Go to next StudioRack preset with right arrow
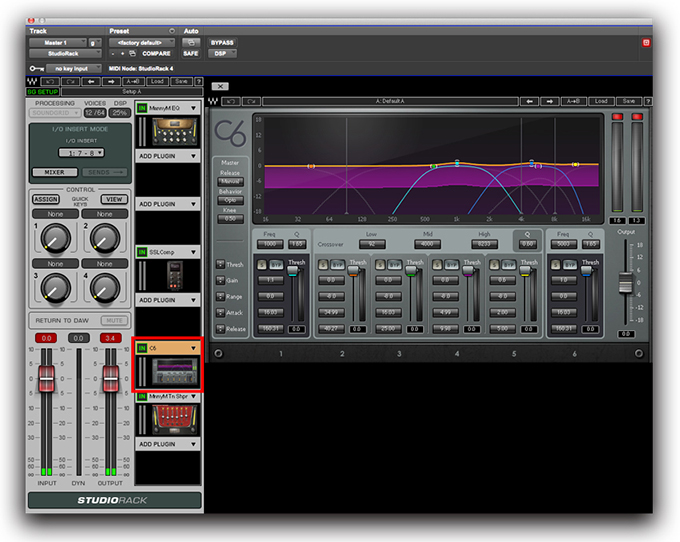This screenshot has height=542, width=680. coord(111,82)
